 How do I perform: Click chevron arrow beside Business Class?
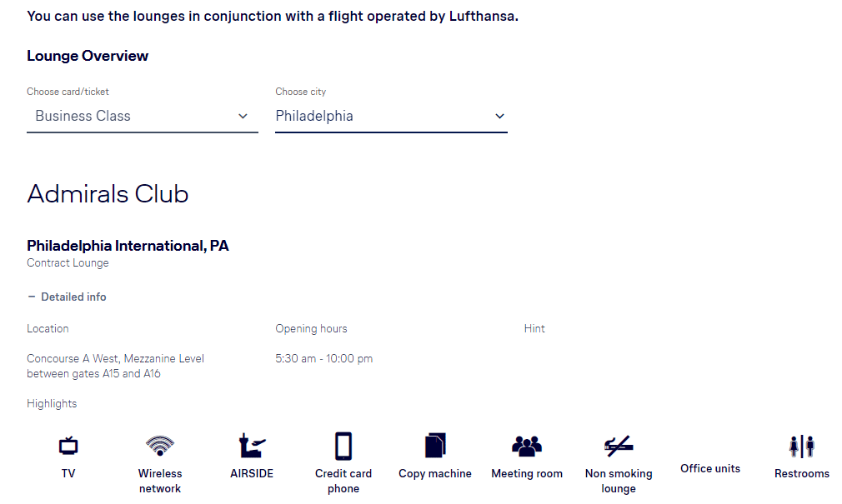pyautogui.click(x=243, y=117)
